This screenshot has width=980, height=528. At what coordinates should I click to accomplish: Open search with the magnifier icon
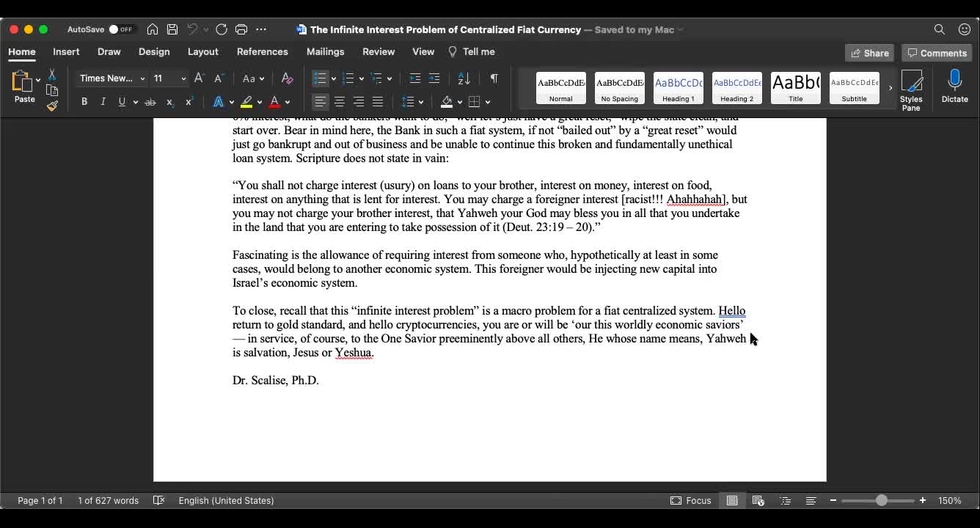940,29
